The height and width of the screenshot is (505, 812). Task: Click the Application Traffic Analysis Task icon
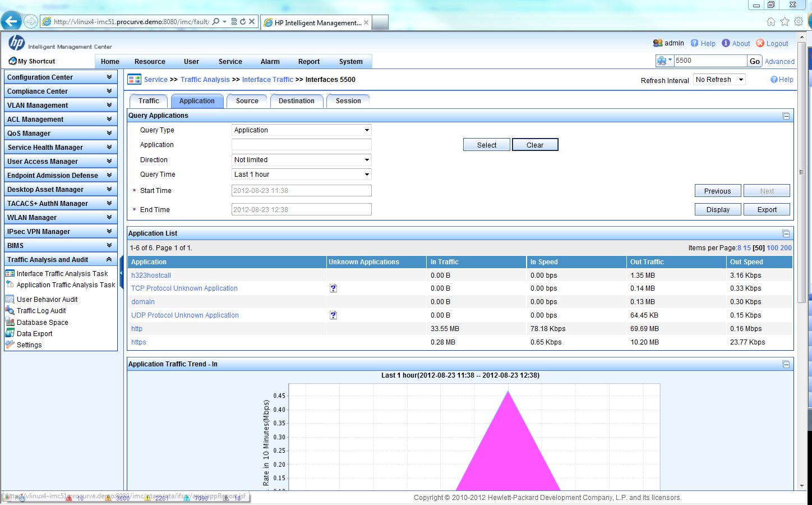10,284
